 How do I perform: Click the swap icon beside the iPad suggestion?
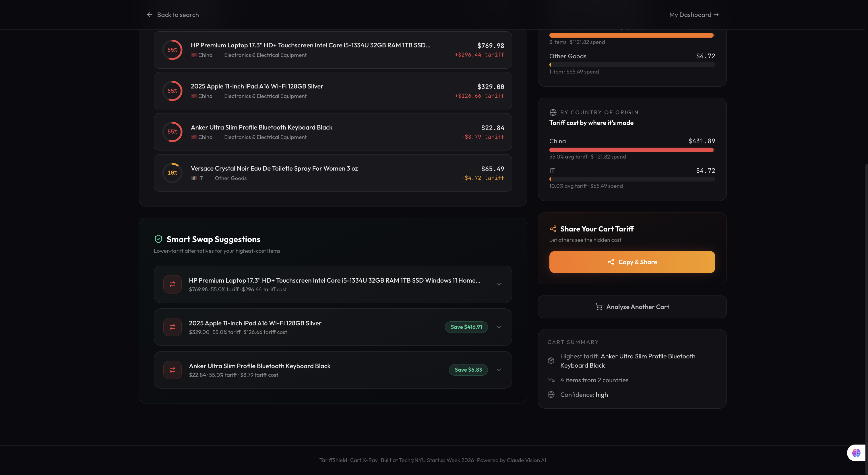(x=172, y=327)
